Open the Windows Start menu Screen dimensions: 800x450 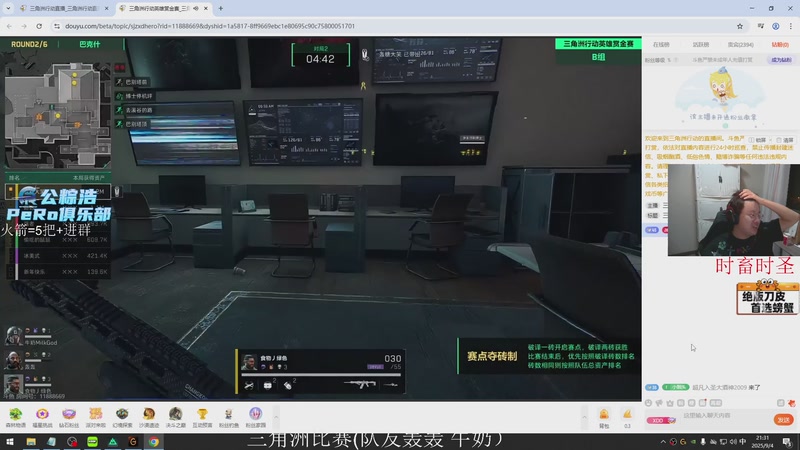10,442
